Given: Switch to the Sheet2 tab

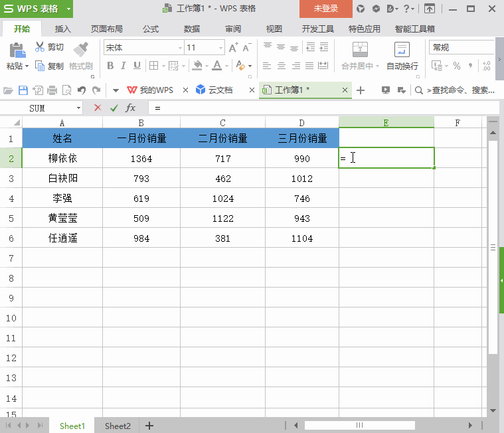Looking at the screenshot, I should [118, 426].
